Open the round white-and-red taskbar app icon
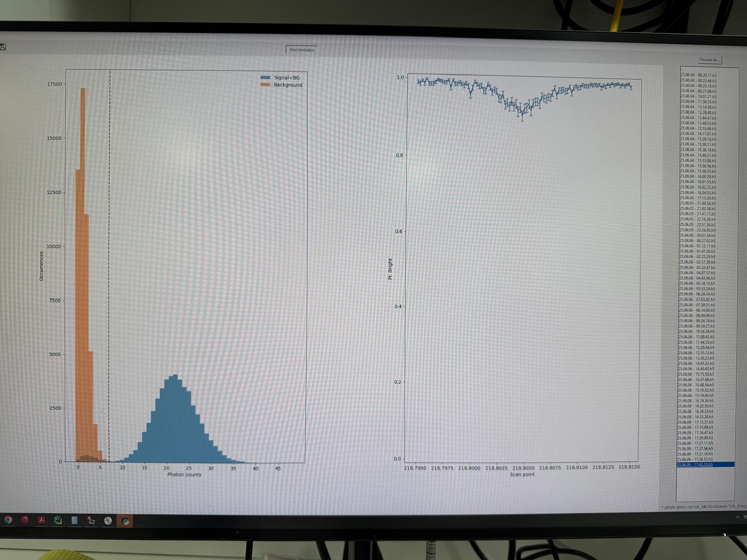This screenshot has width=747, height=560. tap(108, 521)
